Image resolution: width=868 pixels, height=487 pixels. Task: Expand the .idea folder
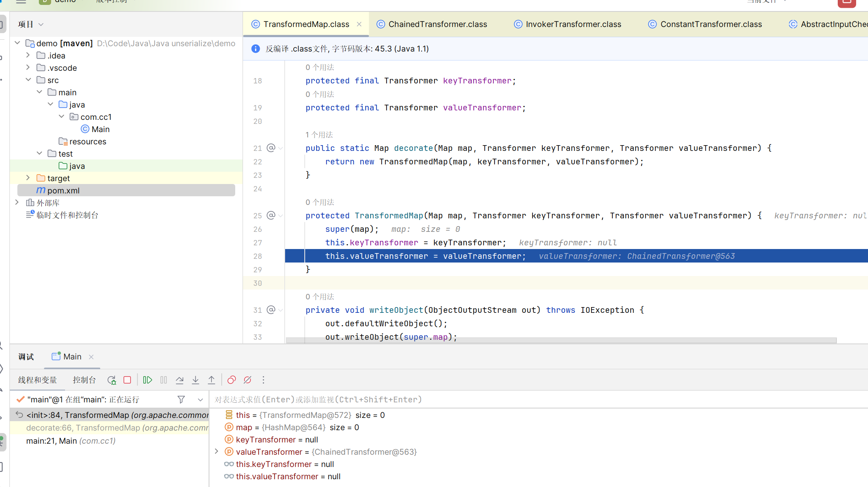pyautogui.click(x=28, y=55)
